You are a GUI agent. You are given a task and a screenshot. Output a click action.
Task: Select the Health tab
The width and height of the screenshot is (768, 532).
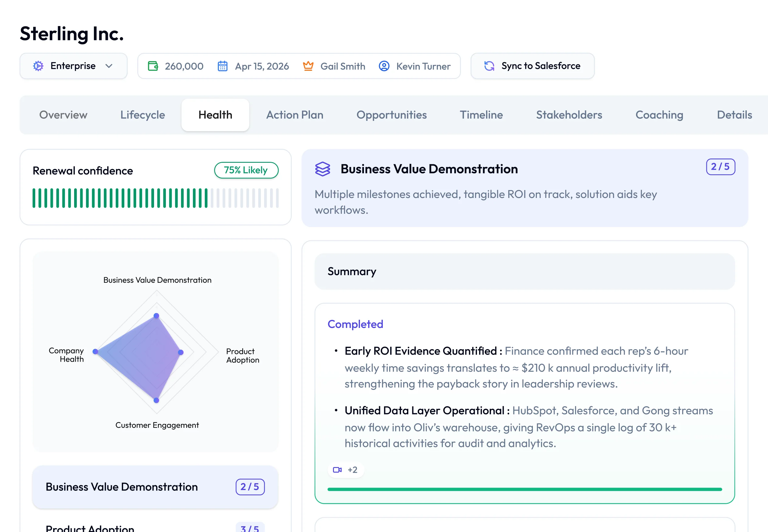coord(215,115)
